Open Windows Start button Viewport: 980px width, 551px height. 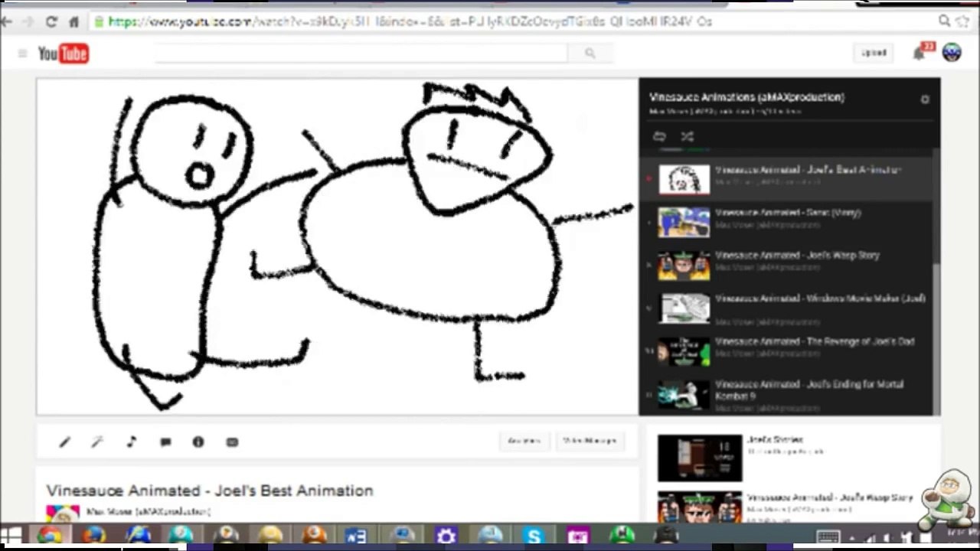(11, 535)
